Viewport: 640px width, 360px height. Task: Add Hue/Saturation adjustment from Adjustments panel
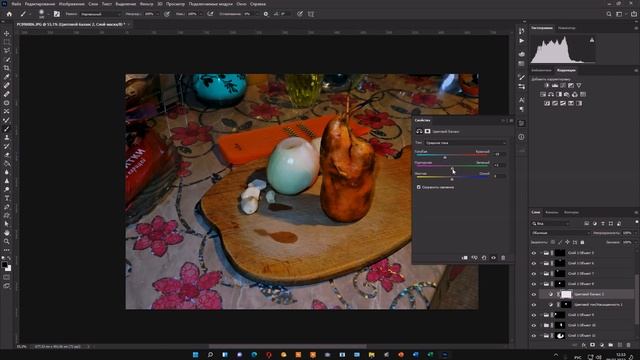point(543,94)
